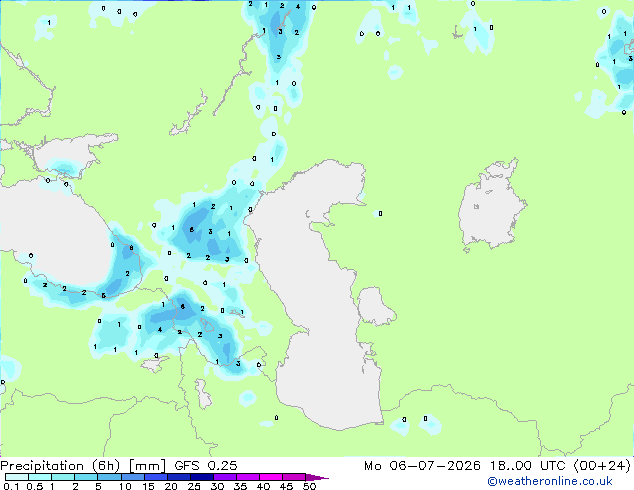Click the 0.5–1 mm legend swatch
Viewport: 634px width, 490px height.
(40, 477)
